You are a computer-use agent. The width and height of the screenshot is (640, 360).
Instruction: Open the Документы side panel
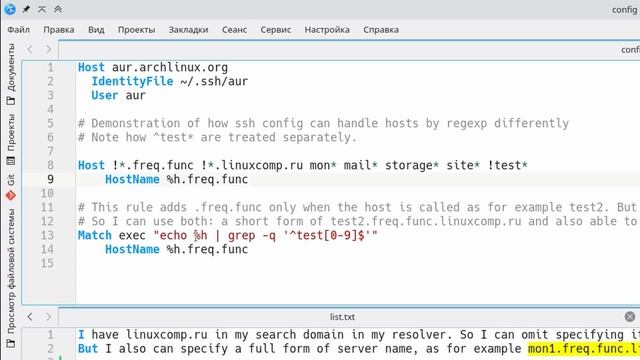11,74
